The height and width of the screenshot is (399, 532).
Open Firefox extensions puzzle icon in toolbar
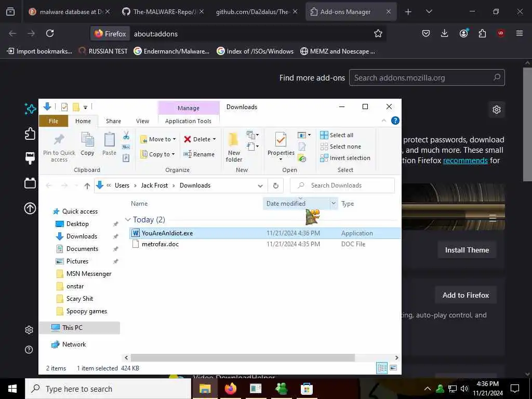click(x=482, y=33)
